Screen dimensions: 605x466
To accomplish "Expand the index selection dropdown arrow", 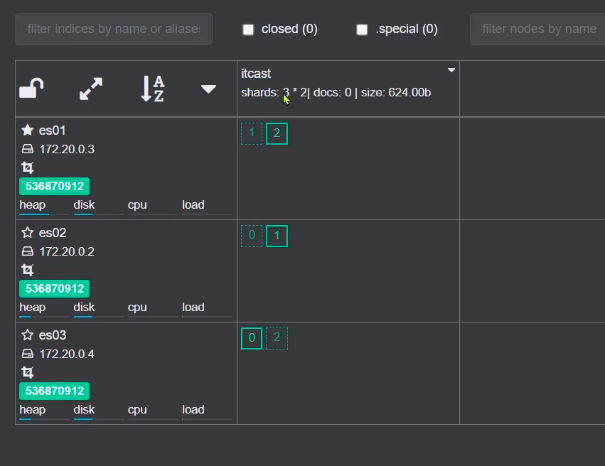I will tap(208, 89).
